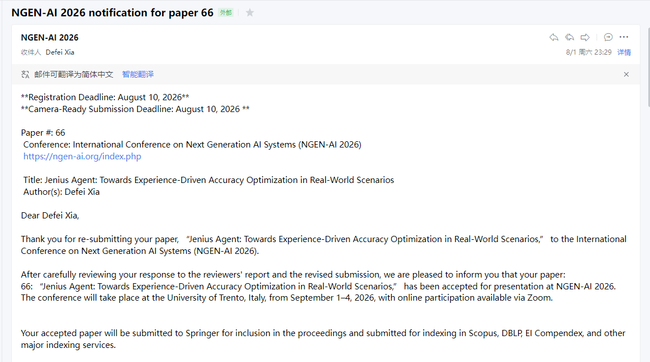
Task: Star this NGEN-AI notification email
Action: tap(250, 13)
